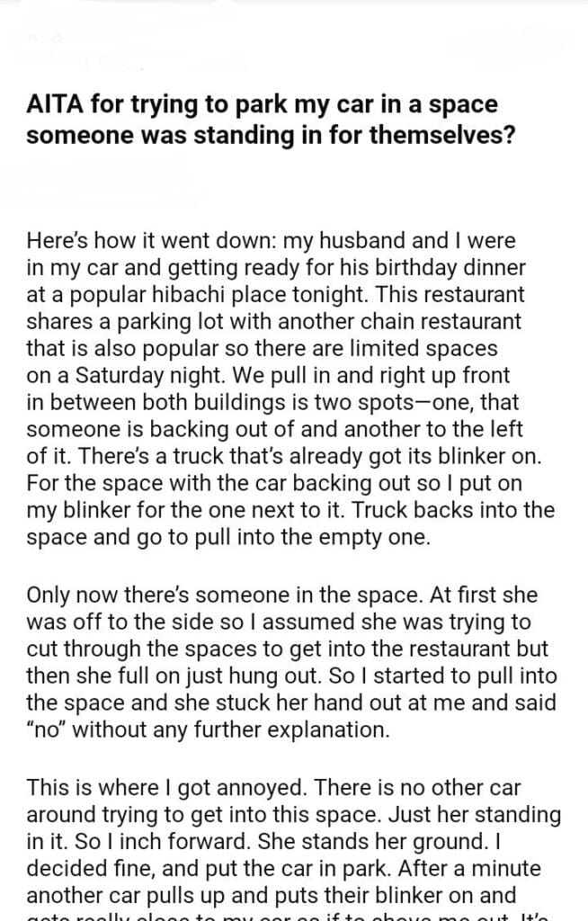Click the line starting "another car pulls up"

pyautogui.click(x=271, y=895)
